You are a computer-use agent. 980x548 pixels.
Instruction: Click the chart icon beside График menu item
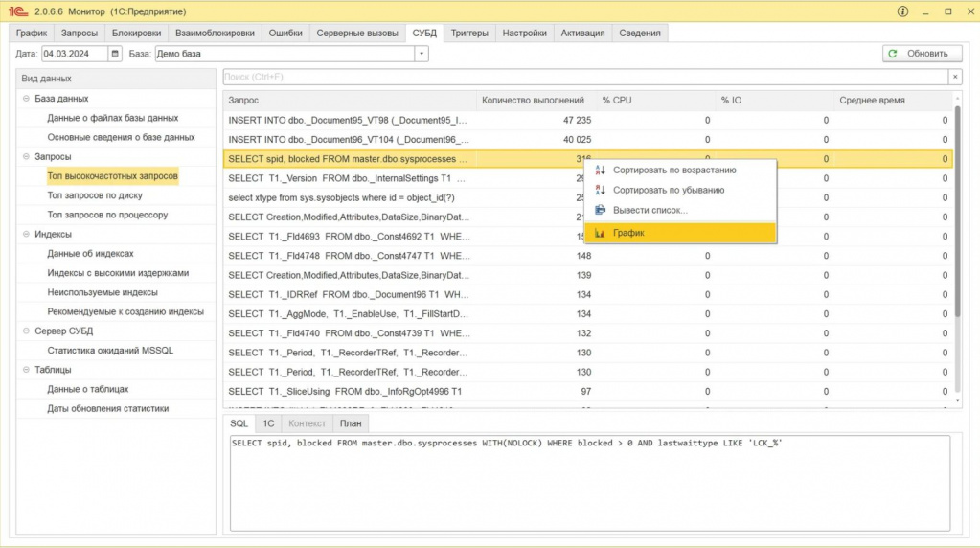tap(600, 233)
